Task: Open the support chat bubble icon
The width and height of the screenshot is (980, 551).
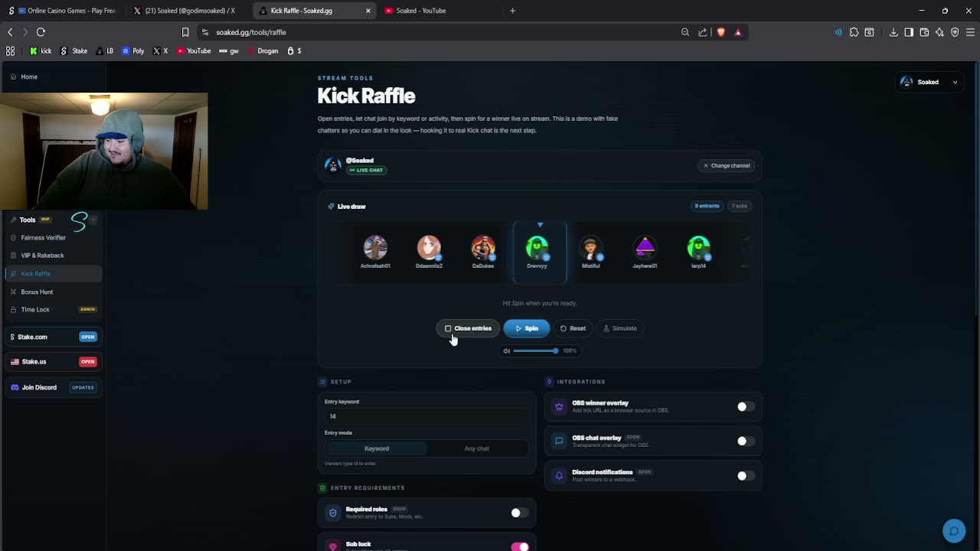Action: [954, 531]
